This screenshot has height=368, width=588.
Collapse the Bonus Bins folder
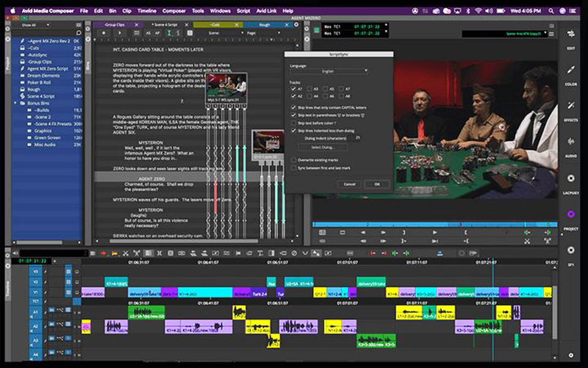[15, 103]
